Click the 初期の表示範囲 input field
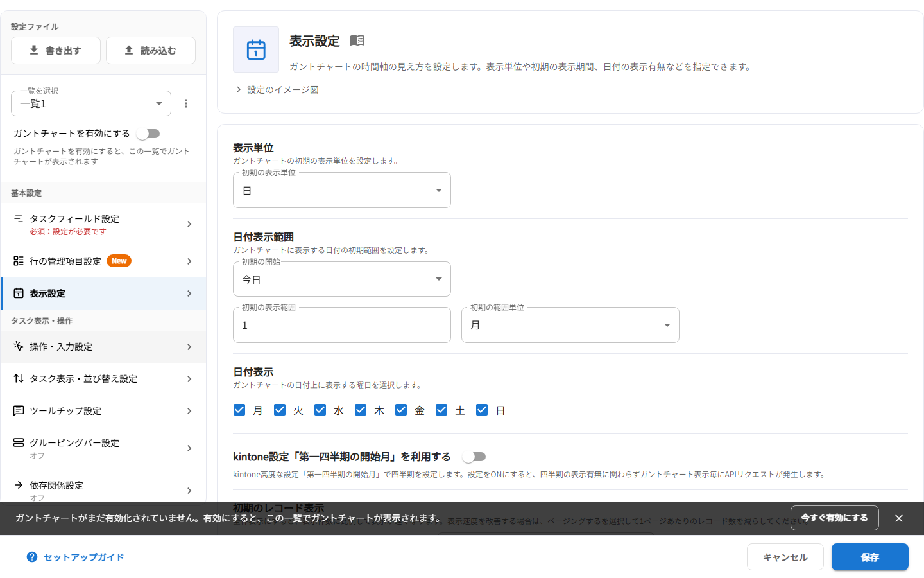924x578 pixels. click(342, 325)
